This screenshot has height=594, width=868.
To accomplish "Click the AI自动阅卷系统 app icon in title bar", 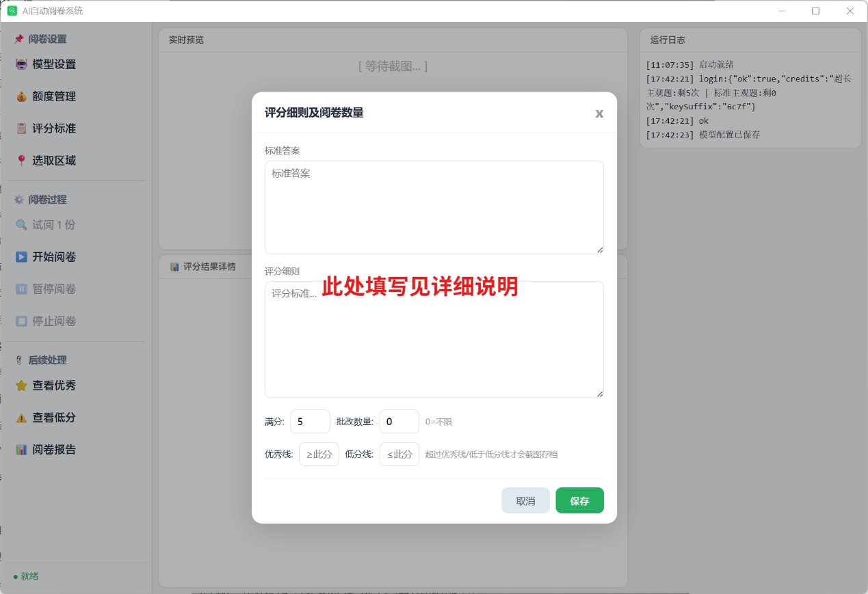I will click(x=12, y=11).
